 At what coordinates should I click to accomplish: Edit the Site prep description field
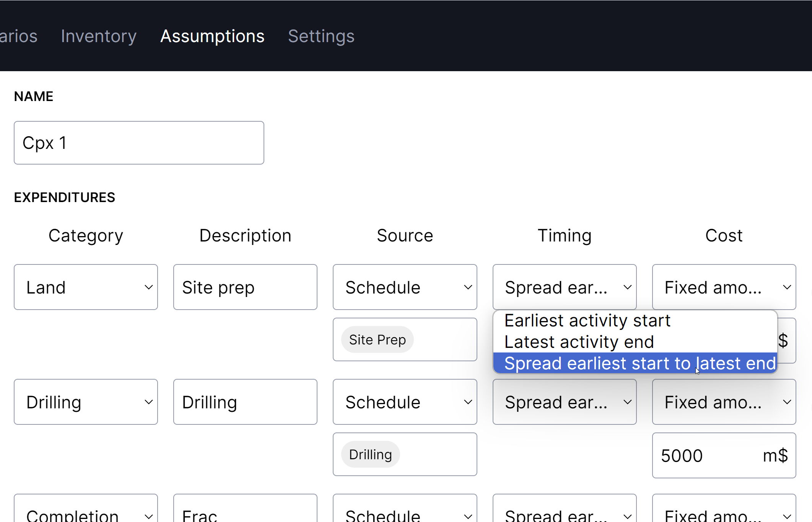coord(245,287)
